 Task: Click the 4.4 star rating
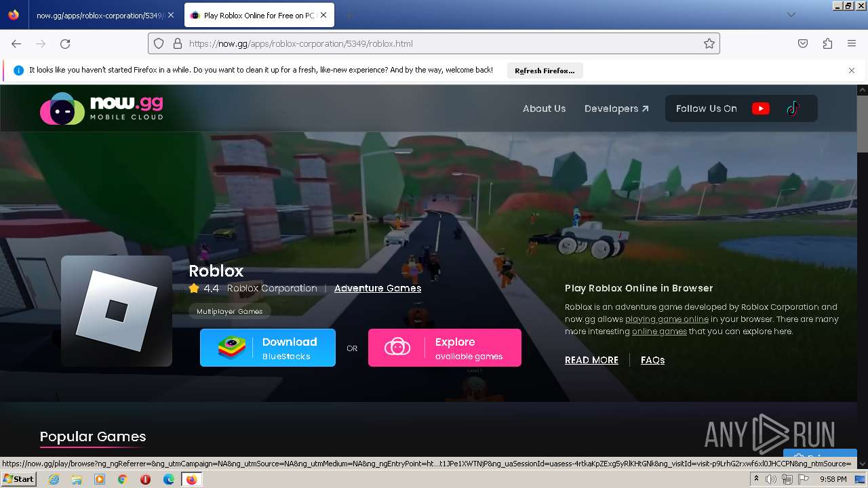[204, 288]
